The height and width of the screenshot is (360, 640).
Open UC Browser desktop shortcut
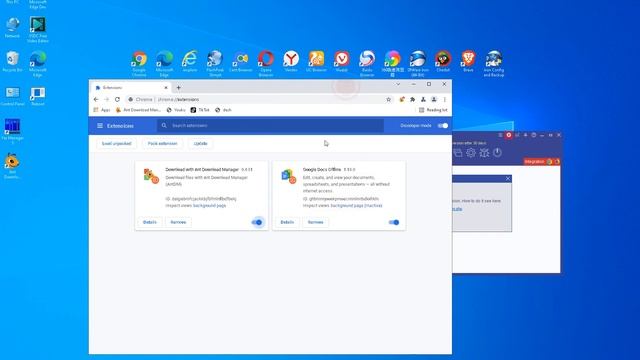(x=316, y=62)
